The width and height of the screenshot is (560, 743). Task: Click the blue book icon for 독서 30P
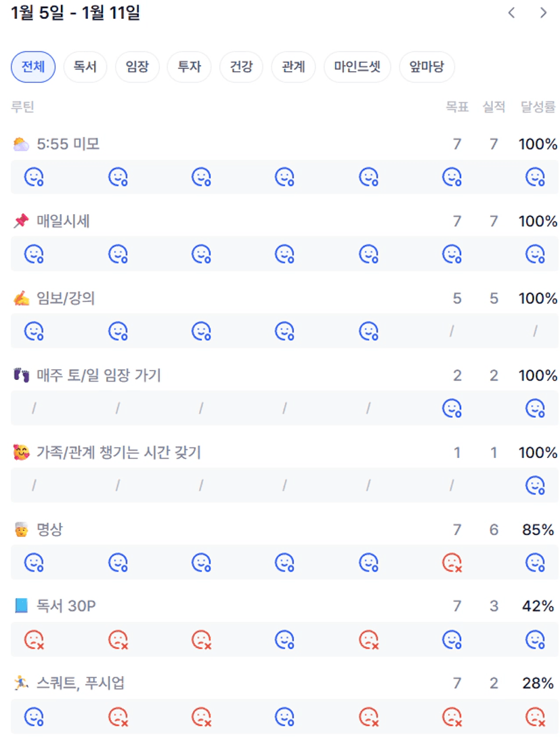[21, 606]
